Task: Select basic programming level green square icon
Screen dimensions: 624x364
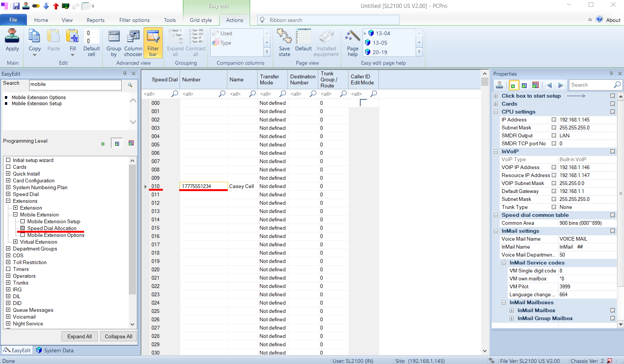Action: point(103,144)
